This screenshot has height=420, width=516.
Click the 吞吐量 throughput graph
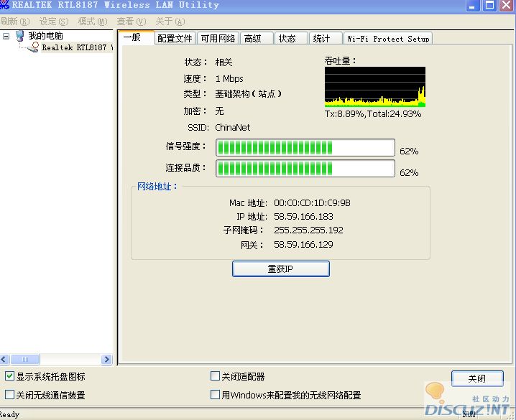(x=375, y=87)
